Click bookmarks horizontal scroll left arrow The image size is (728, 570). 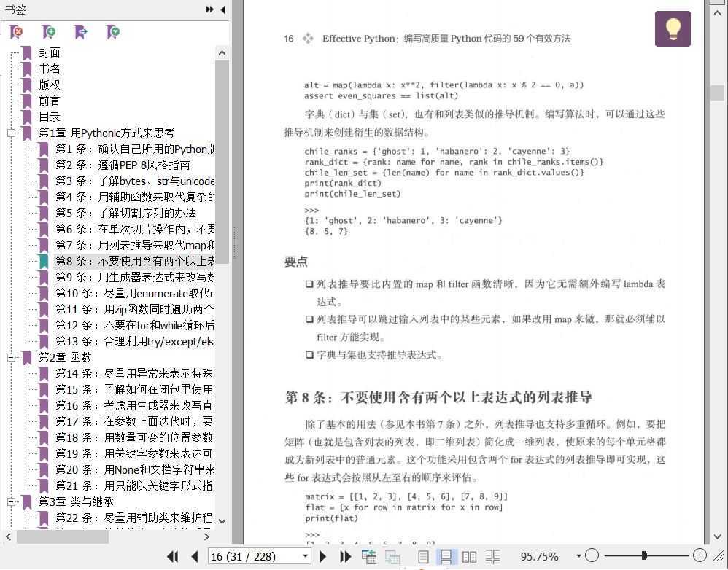coord(8,537)
